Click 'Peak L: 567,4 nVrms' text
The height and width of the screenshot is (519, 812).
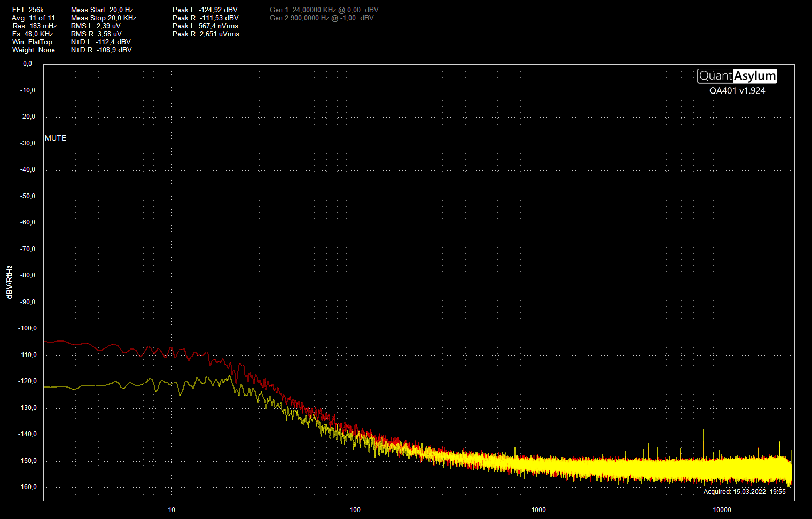point(205,26)
